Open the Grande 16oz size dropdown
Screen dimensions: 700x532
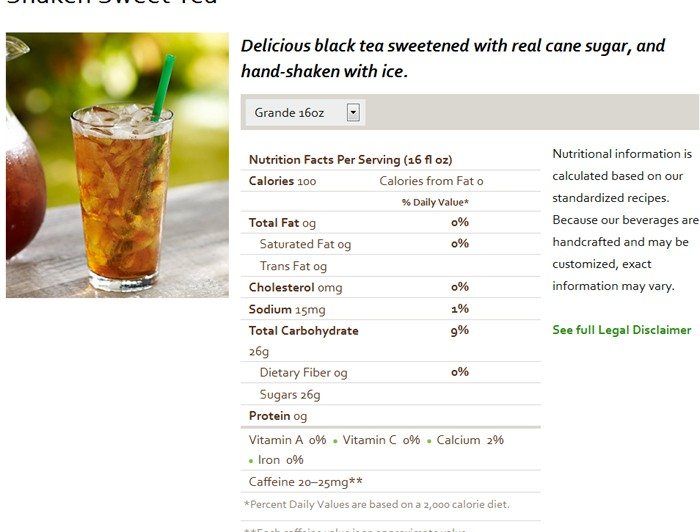tap(305, 112)
